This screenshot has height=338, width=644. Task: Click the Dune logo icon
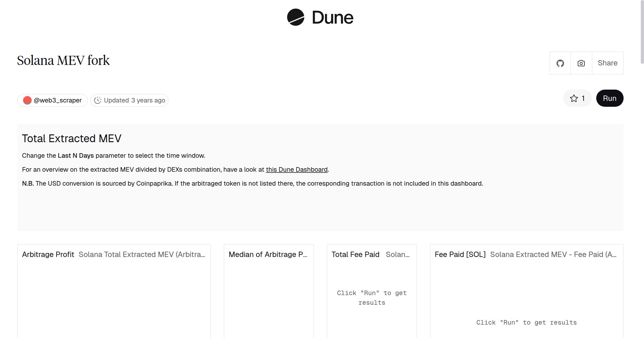pos(295,17)
